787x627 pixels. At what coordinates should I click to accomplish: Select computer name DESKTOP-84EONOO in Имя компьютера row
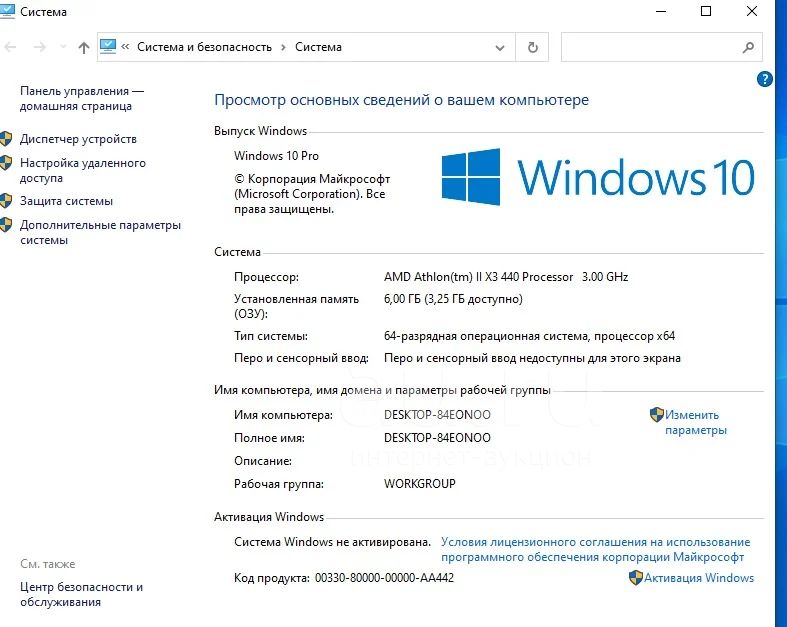tap(437, 415)
